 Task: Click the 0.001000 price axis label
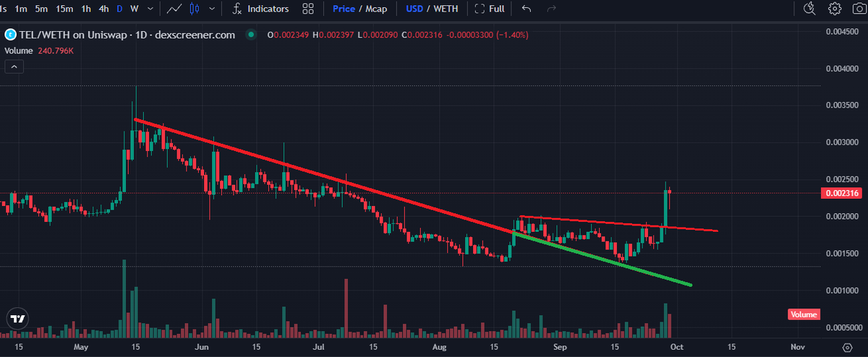point(843,291)
